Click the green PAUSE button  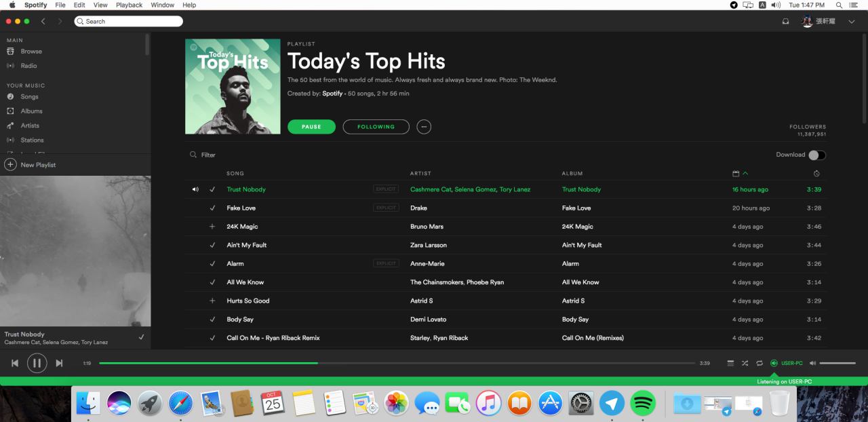click(x=311, y=127)
